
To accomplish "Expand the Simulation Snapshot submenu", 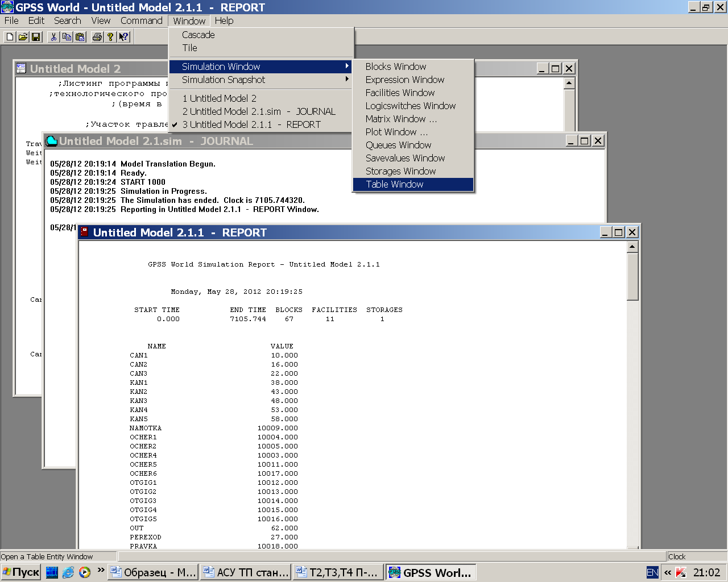I will 261,80.
